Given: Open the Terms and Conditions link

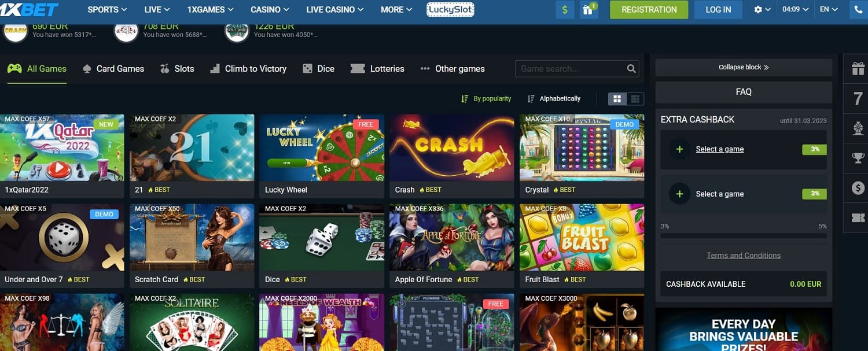Looking at the screenshot, I should pos(744,256).
